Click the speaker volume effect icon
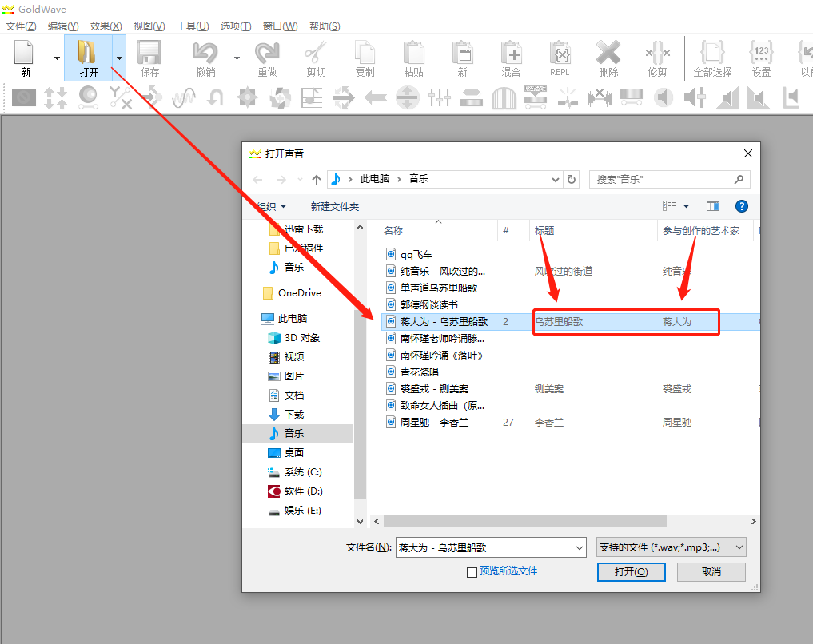Viewport: 813px width, 644px height. pyautogui.click(x=664, y=97)
